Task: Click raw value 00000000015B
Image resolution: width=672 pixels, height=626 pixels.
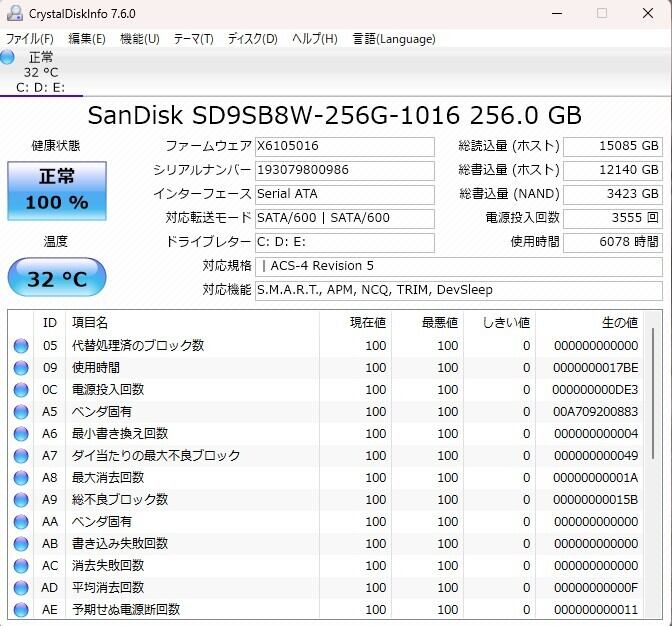Action: point(595,500)
